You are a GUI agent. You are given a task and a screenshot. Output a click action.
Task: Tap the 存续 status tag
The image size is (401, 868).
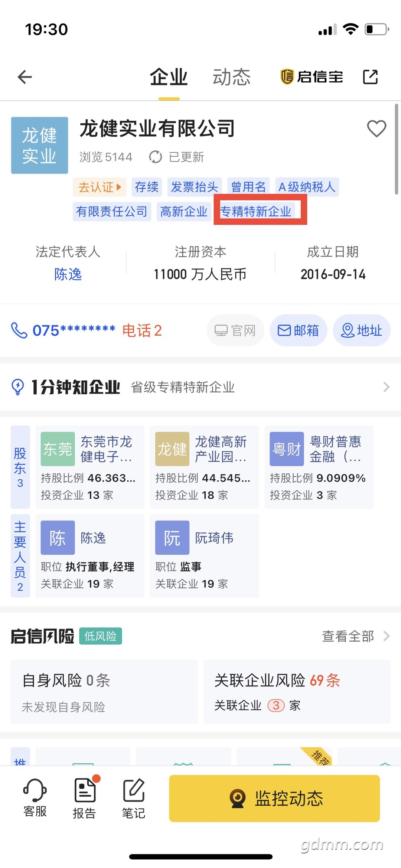point(147,187)
